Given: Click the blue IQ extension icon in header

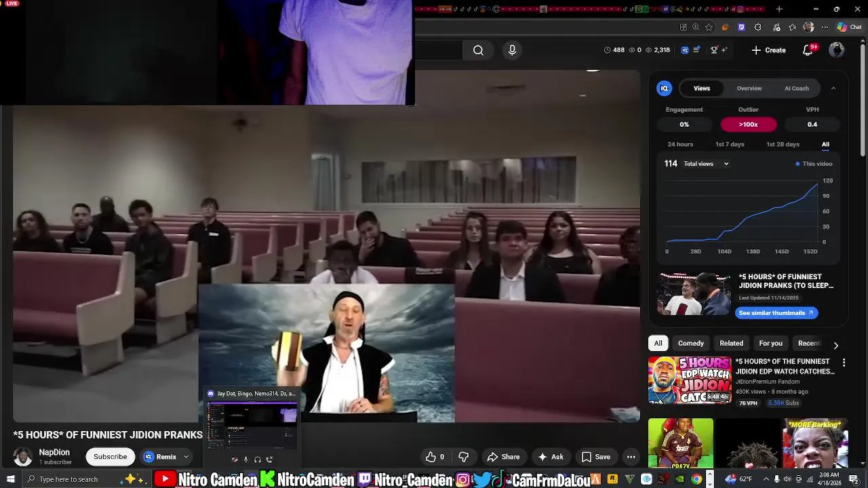Looking at the screenshot, I should point(684,50).
